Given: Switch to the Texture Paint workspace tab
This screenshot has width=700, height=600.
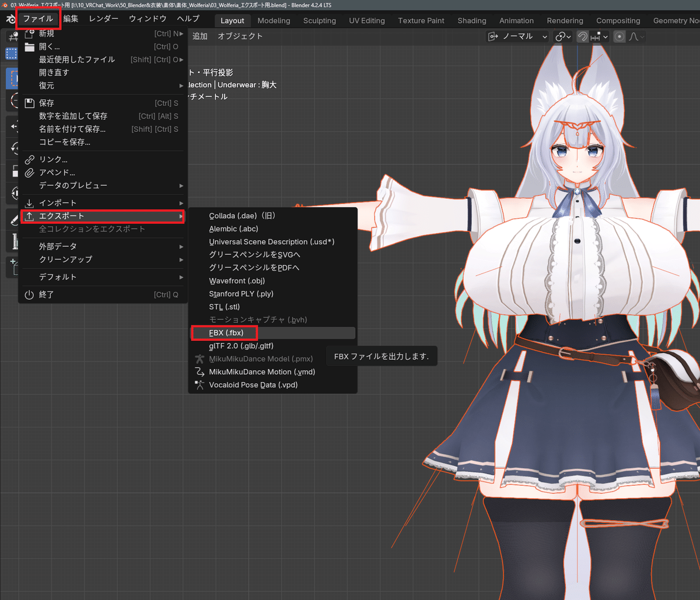Looking at the screenshot, I should click(421, 20).
